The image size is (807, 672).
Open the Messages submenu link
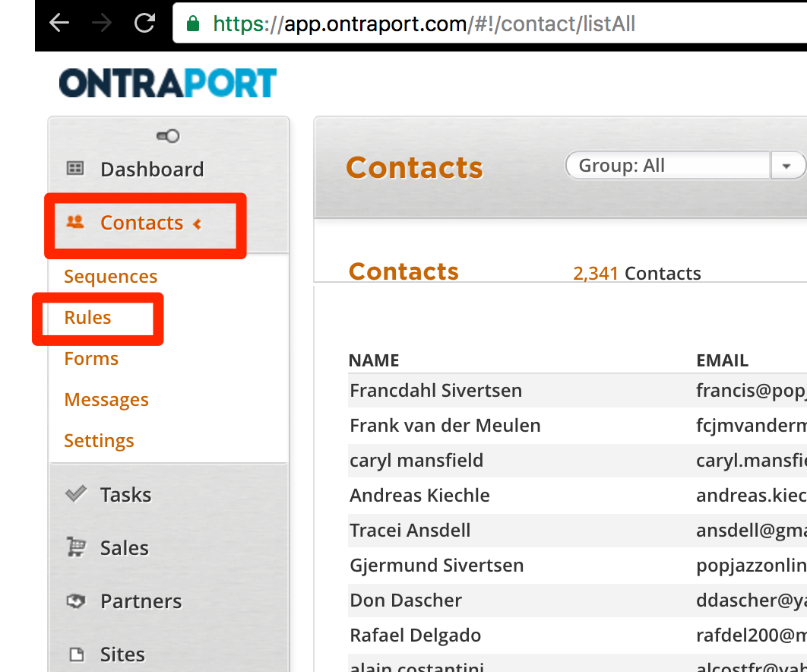(106, 400)
